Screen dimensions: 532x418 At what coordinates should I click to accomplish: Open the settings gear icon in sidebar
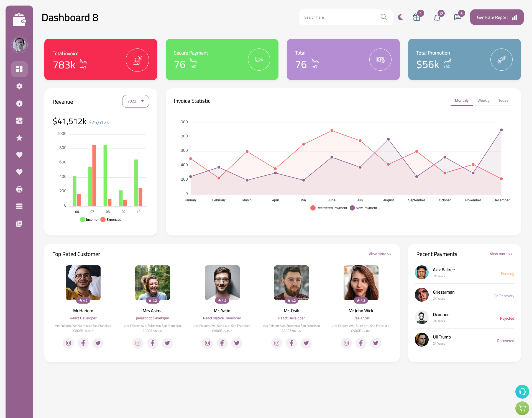pyautogui.click(x=19, y=86)
